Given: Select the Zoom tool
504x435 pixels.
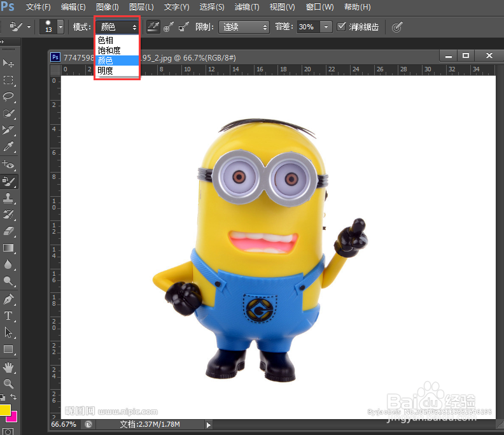Looking at the screenshot, I should (x=8, y=383).
